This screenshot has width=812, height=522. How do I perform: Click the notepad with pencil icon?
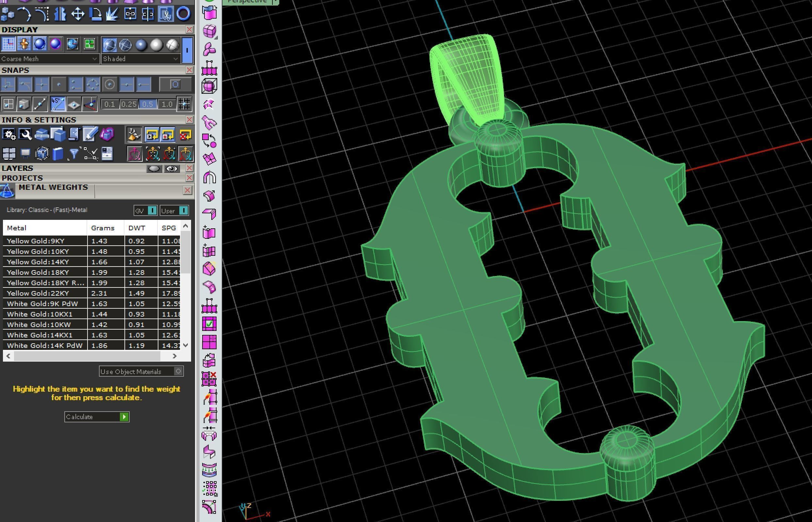coord(90,135)
